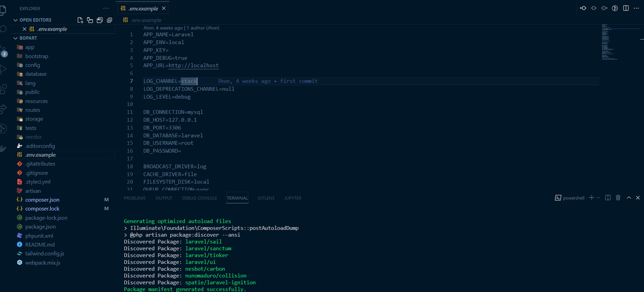This screenshot has height=292, width=644.
Task: Select the .env.example editor tab
Action: click(143, 9)
